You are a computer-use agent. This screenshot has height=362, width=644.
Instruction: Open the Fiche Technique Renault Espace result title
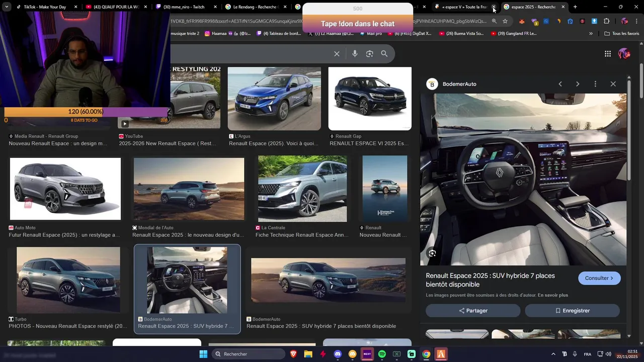pos(302,235)
